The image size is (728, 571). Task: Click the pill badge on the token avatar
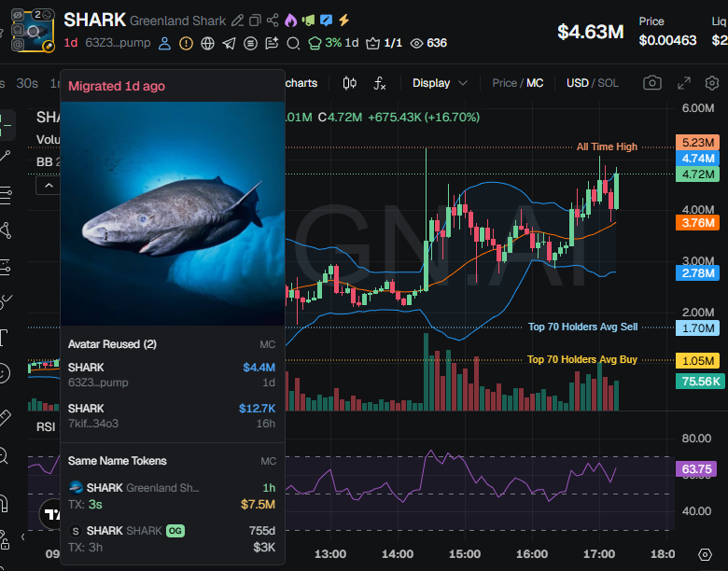(x=49, y=46)
